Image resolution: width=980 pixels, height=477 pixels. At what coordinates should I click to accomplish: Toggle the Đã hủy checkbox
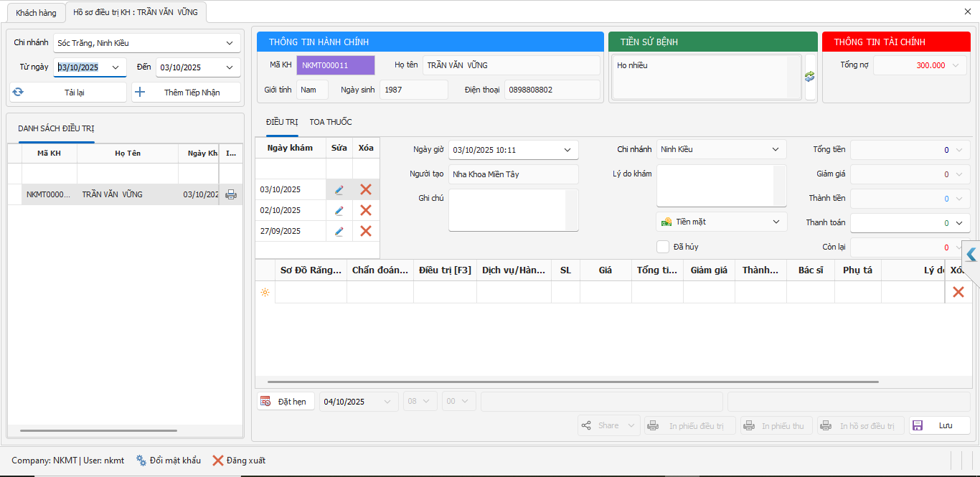click(x=663, y=247)
